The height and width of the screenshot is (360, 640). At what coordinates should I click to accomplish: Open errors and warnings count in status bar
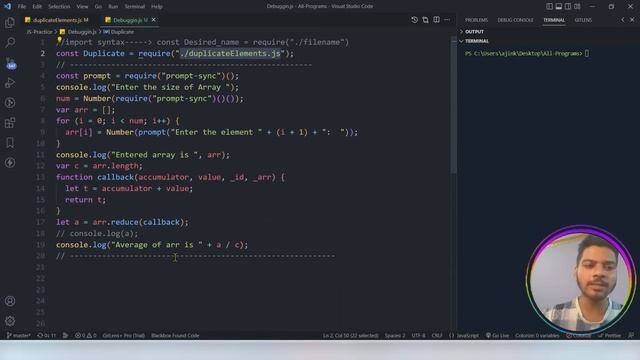[86, 336]
